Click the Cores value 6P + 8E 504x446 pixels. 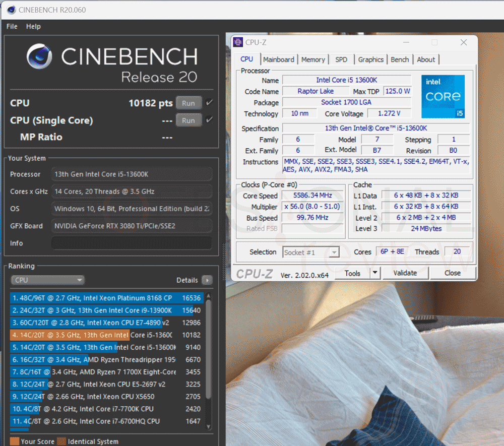392,251
